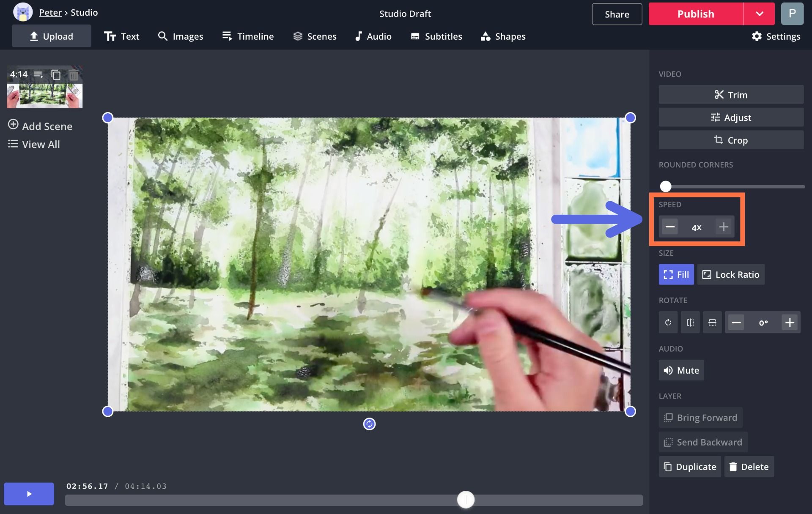
Task: Decrease speed with the minus button
Action: [670, 227]
